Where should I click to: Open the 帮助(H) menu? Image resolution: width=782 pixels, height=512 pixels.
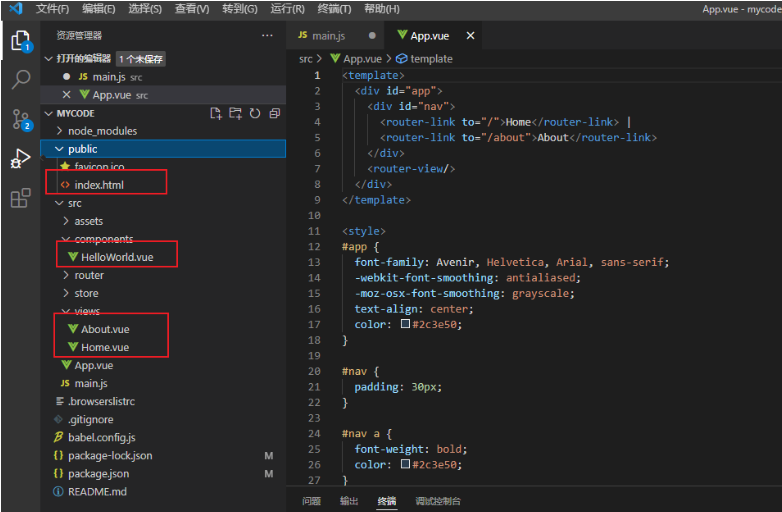[x=382, y=8]
